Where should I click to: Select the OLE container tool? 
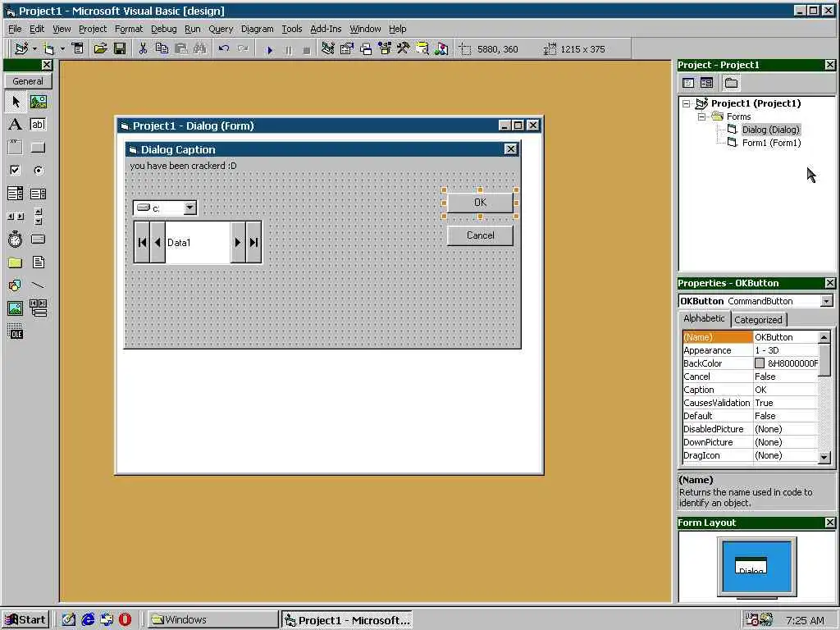(x=16, y=331)
